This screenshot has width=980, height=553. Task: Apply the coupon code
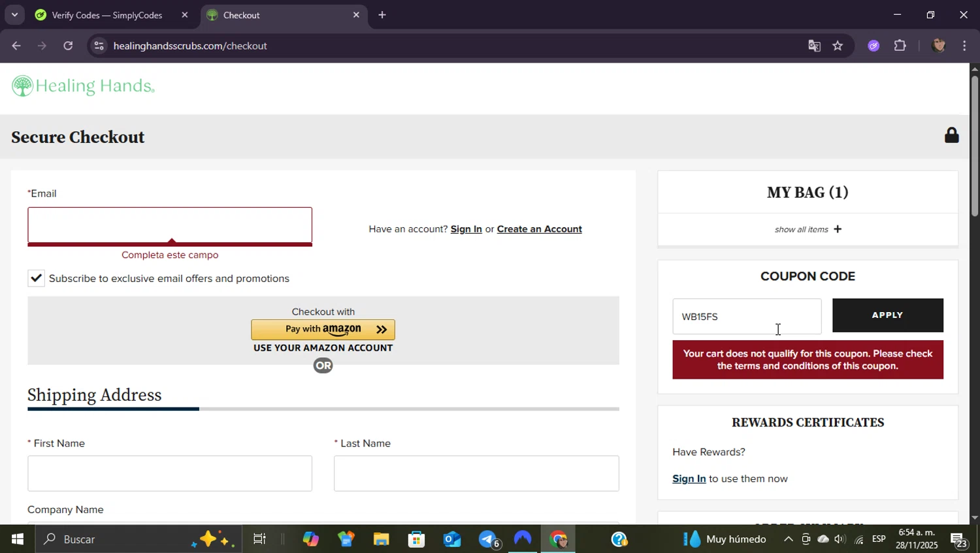(x=887, y=315)
